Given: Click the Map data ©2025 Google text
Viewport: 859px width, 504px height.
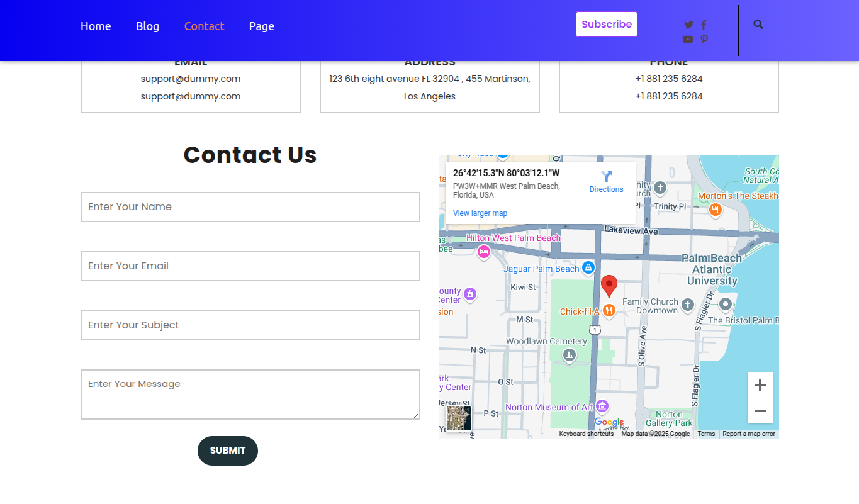Looking at the screenshot, I should pos(656,434).
